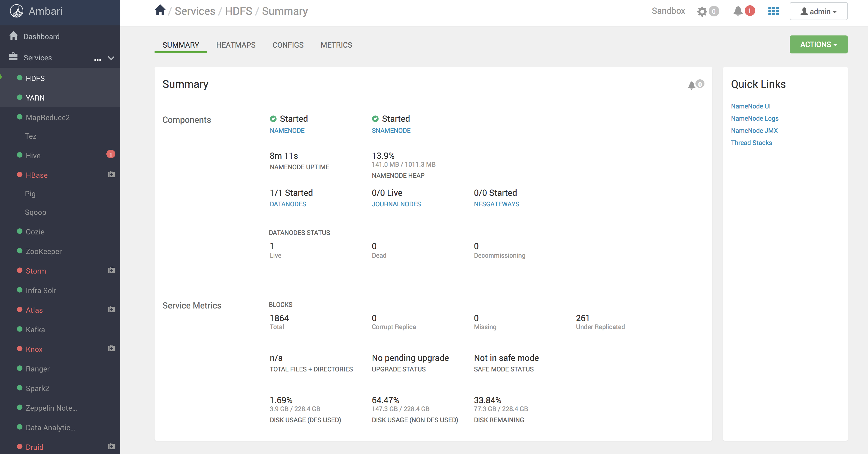Click HBase maintenance mode icon
Image resolution: width=868 pixels, height=454 pixels.
(111, 174)
